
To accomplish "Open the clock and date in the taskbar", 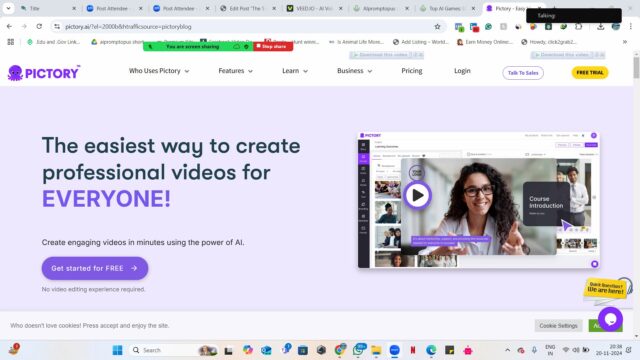I will tap(608, 350).
